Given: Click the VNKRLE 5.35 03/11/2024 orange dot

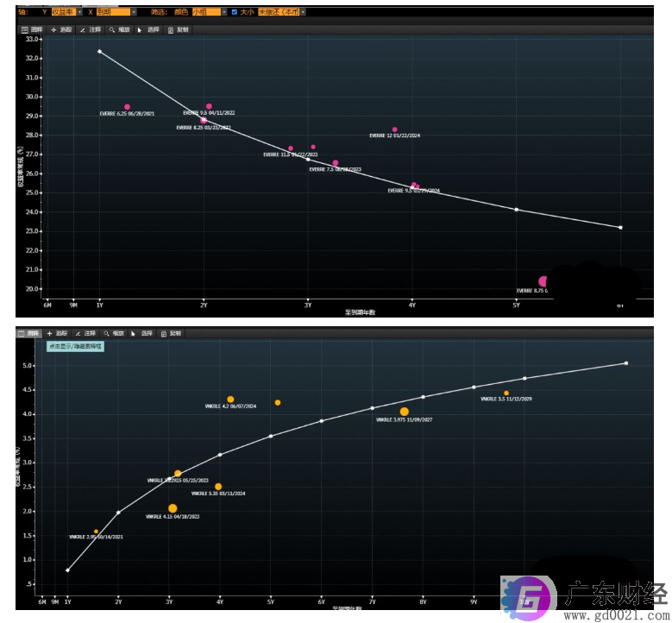Looking at the screenshot, I should [x=218, y=487].
